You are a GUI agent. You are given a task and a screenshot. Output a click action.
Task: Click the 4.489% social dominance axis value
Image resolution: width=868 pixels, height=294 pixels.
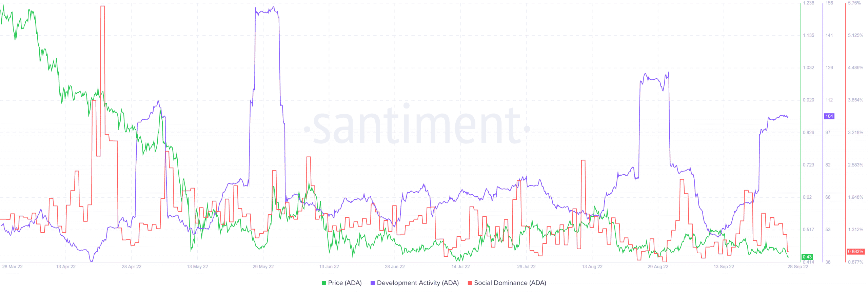click(x=855, y=68)
